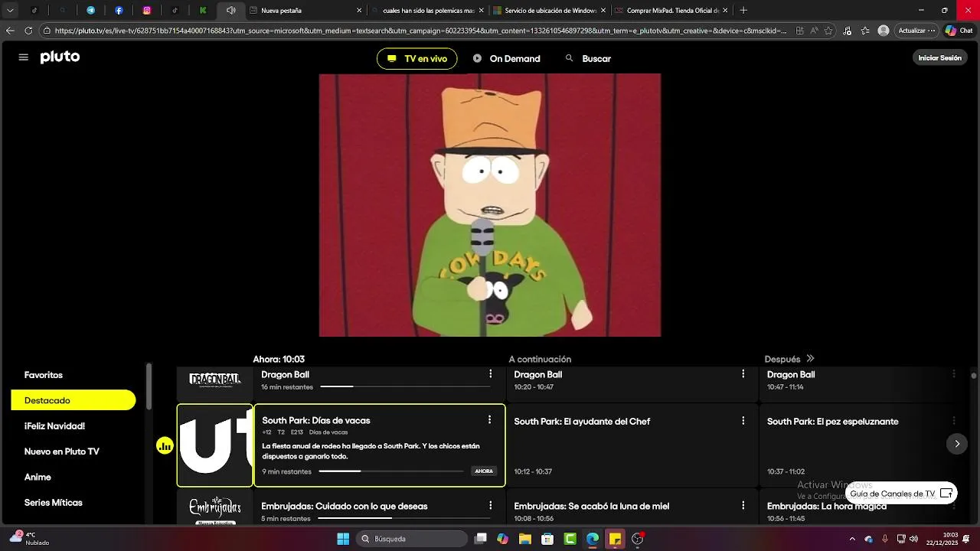The width and height of the screenshot is (980, 551).
Task: Select the TV en vivo tab
Action: point(417,59)
